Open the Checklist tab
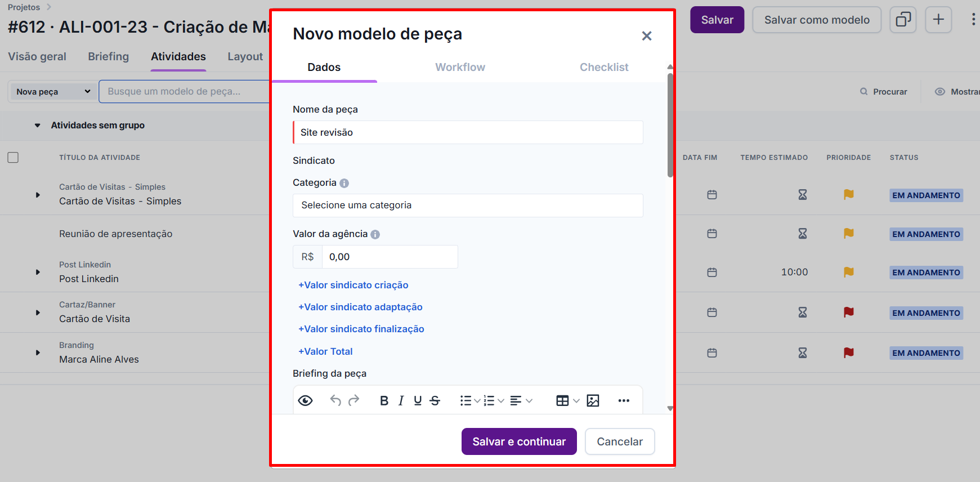This screenshot has height=482, width=980. (603, 68)
